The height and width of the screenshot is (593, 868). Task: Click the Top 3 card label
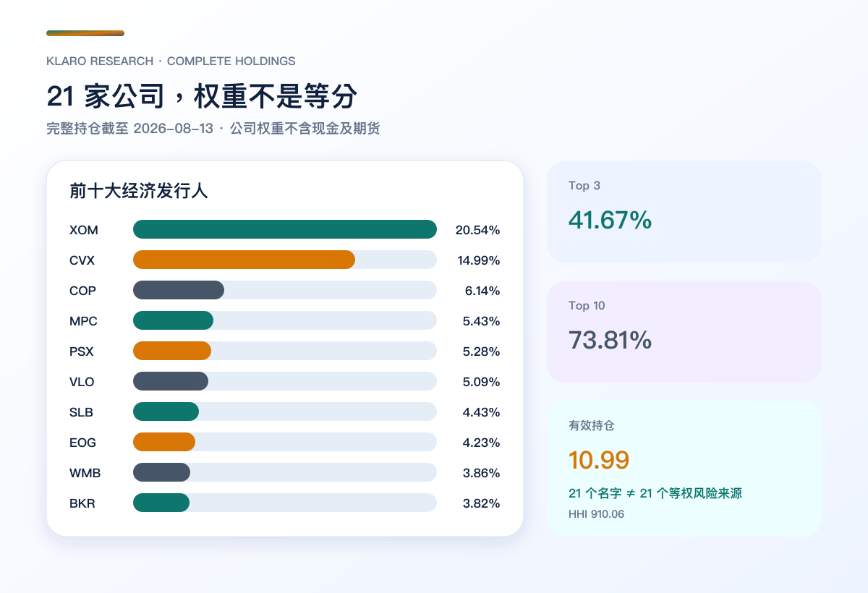tap(584, 185)
